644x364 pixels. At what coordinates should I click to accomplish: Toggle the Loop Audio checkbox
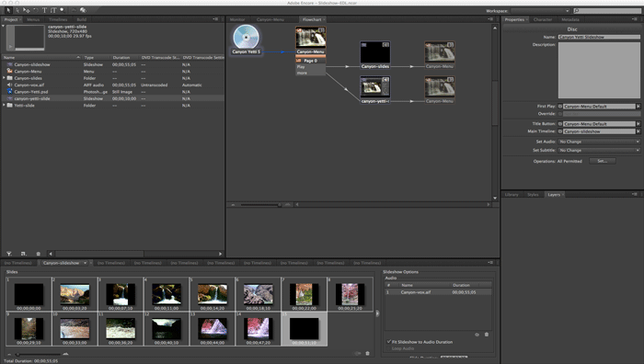click(389, 348)
